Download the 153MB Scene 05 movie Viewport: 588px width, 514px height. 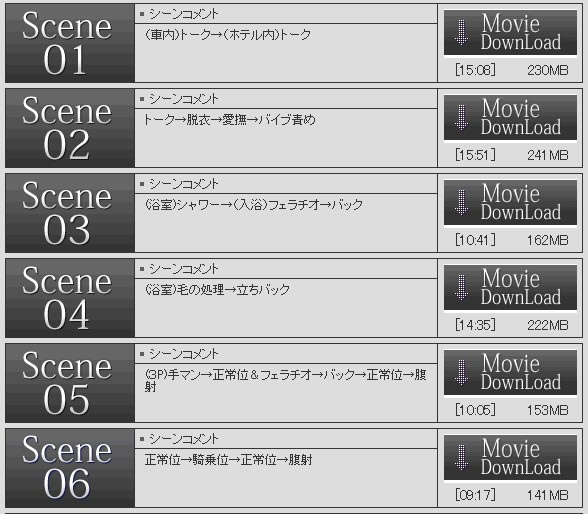[510, 373]
